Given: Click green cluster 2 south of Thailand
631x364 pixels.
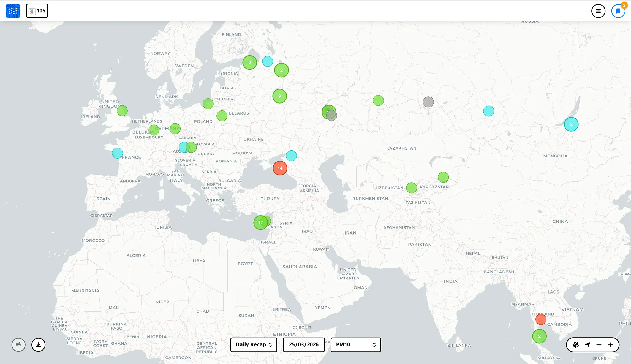Looking at the screenshot, I should coord(539,336).
